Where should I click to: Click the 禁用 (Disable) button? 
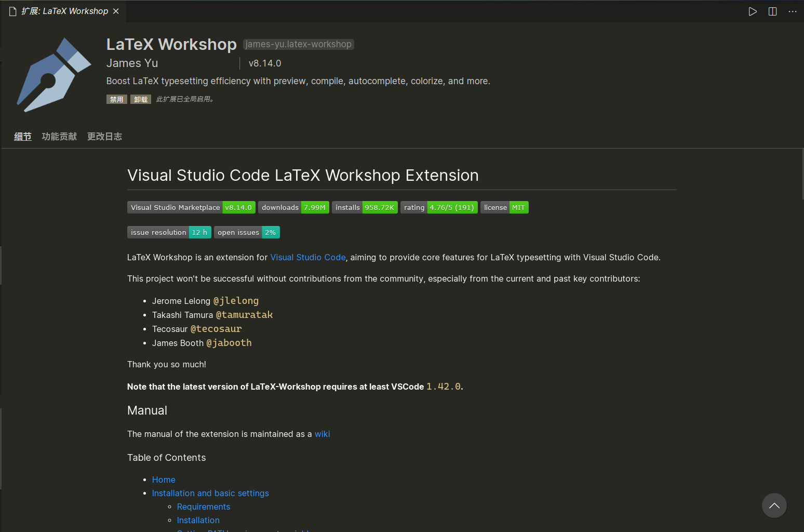[x=116, y=99]
